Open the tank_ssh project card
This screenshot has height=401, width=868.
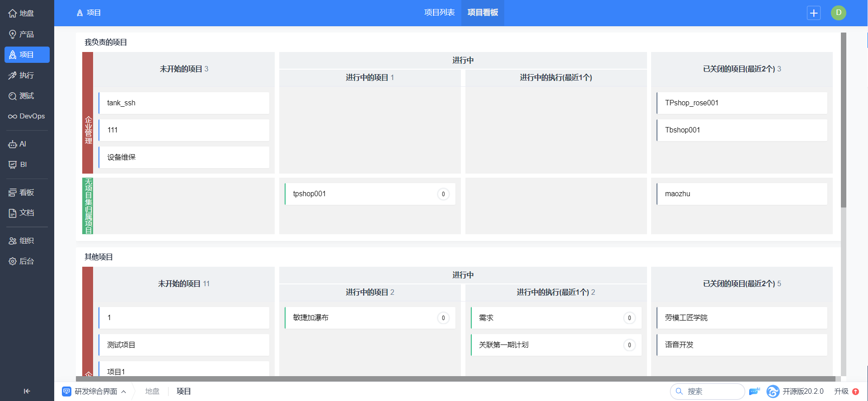pyautogui.click(x=184, y=103)
